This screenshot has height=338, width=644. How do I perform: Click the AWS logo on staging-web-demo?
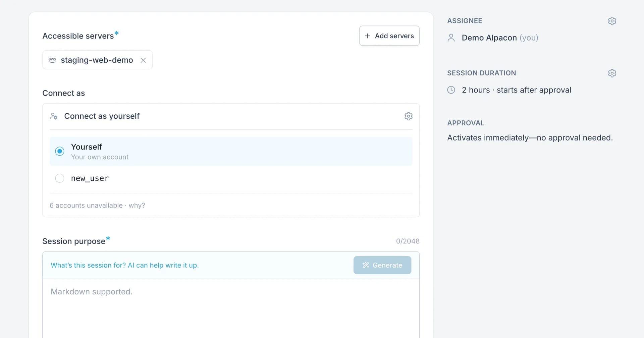point(52,60)
